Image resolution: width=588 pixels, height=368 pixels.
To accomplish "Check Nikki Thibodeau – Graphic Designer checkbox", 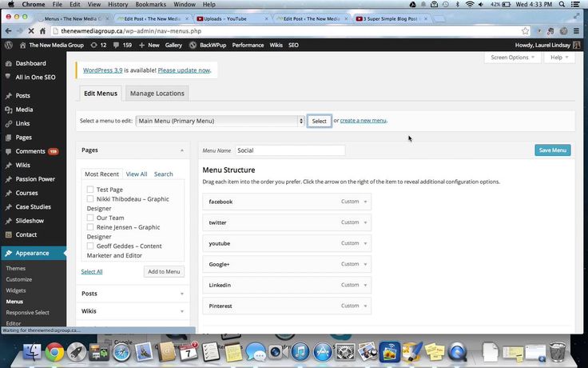I will [x=90, y=198].
